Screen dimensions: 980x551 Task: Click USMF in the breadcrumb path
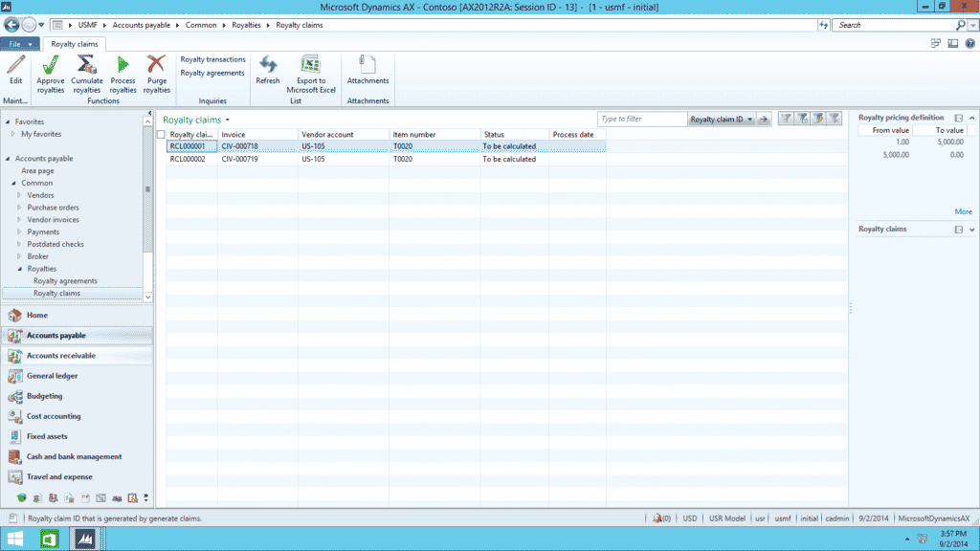[x=87, y=25]
